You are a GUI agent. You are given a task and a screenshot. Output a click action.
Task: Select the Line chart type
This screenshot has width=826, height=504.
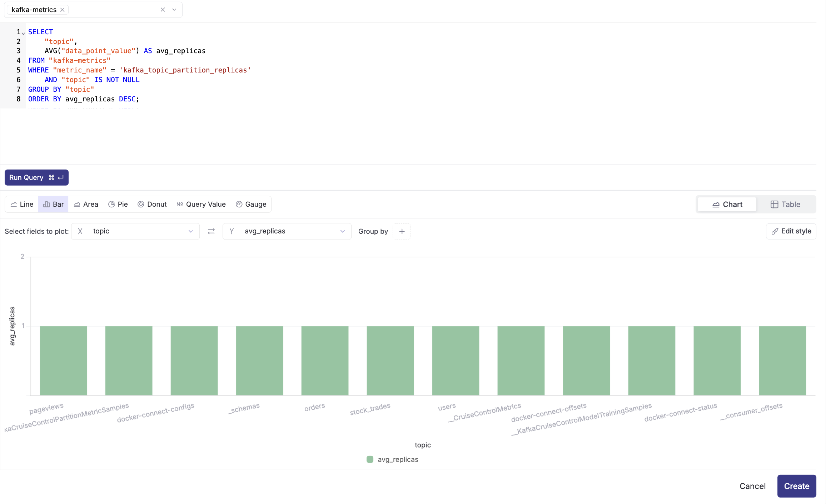tap(22, 204)
